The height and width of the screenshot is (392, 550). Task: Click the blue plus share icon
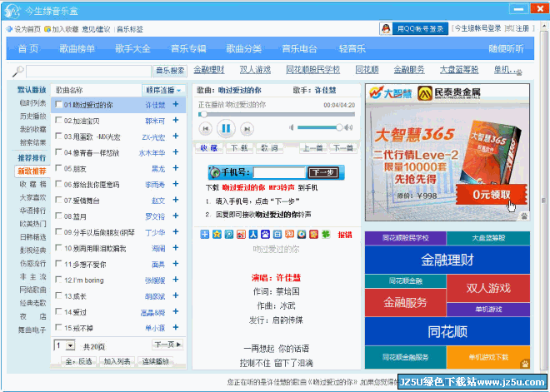click(204, 235)
